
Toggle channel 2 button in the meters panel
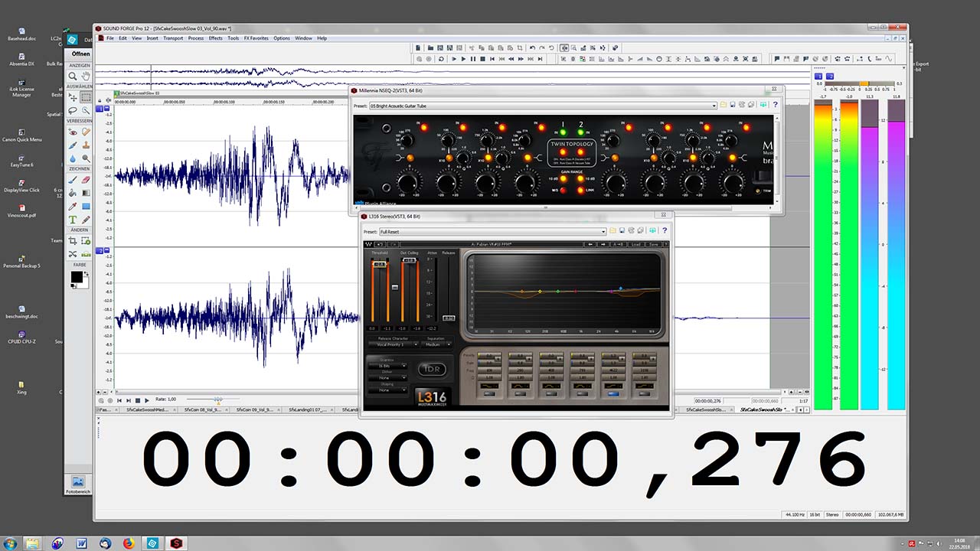(x=829, y=77)
